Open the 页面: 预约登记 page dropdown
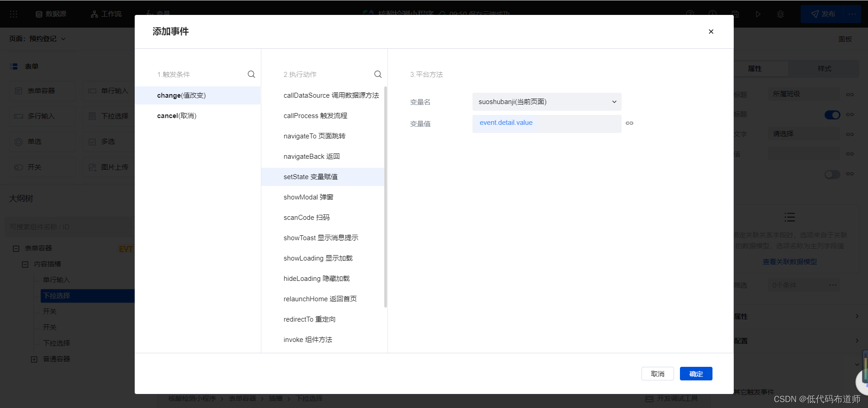The height and width of the screenshot is (408, 868). click(x=38, y=39)
